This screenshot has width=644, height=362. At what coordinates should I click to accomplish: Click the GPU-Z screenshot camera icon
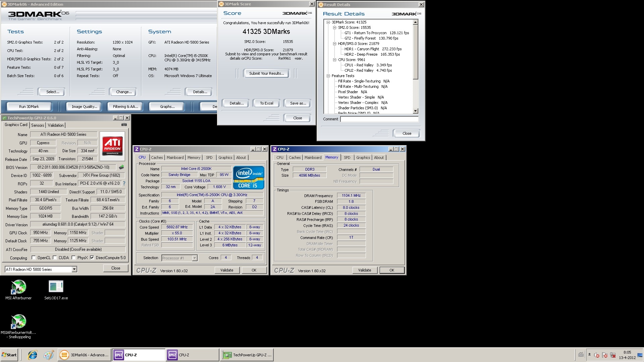click(124, 125)
